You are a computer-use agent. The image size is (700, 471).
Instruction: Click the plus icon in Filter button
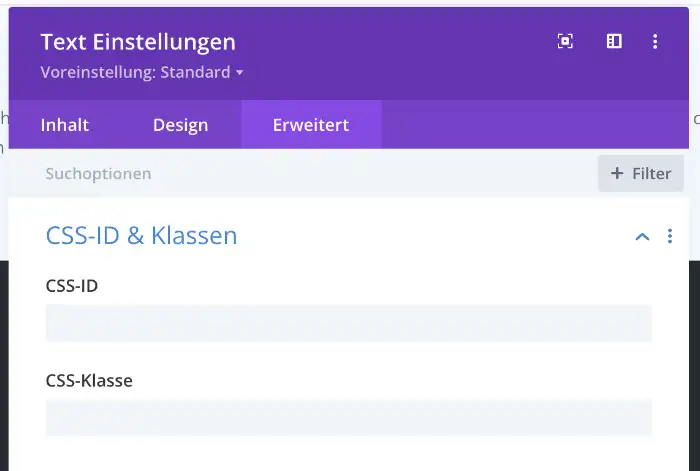pyautogui.click(x=616, y=173)
